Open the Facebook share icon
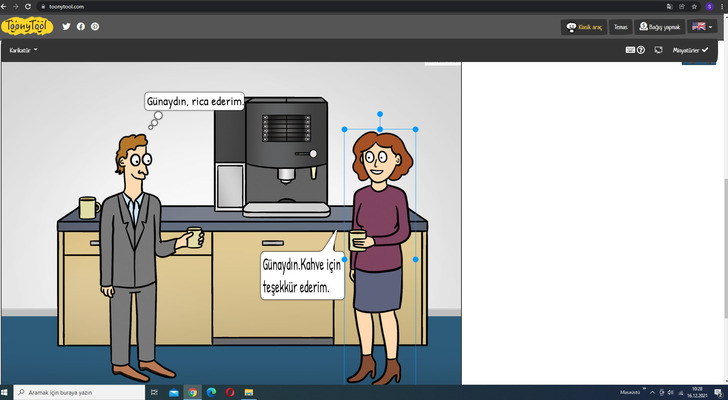728x400 pixels. click(x=80, y=26)
